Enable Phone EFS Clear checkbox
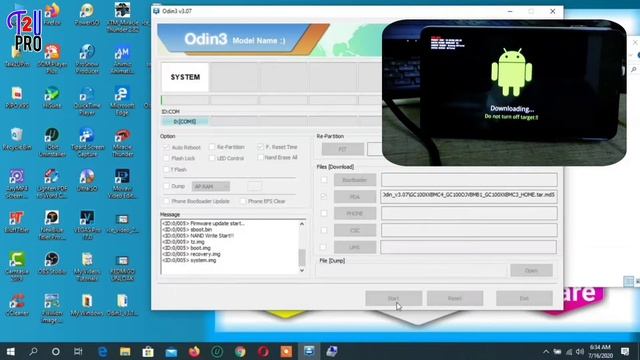Viewport: 640px width, 360px height. click(x=243, y=201)
